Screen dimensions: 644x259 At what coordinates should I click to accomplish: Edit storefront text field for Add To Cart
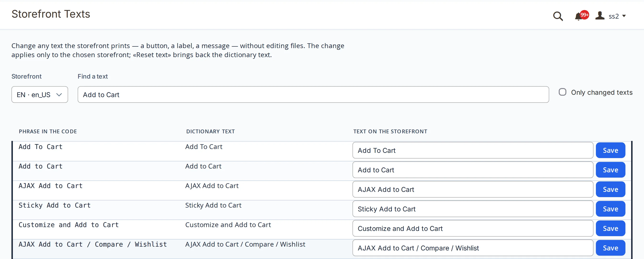(x=473, y=150)
